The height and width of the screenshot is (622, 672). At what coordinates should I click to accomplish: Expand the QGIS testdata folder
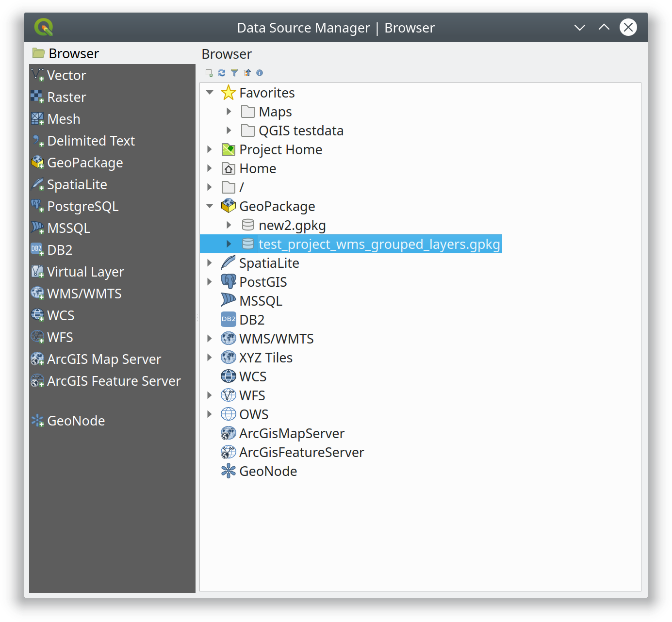(x=229, y=131)
